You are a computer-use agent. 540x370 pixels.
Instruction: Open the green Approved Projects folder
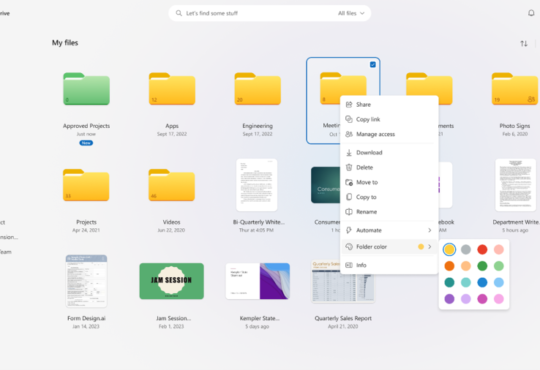pyautogui.click(x=86, y=89)
